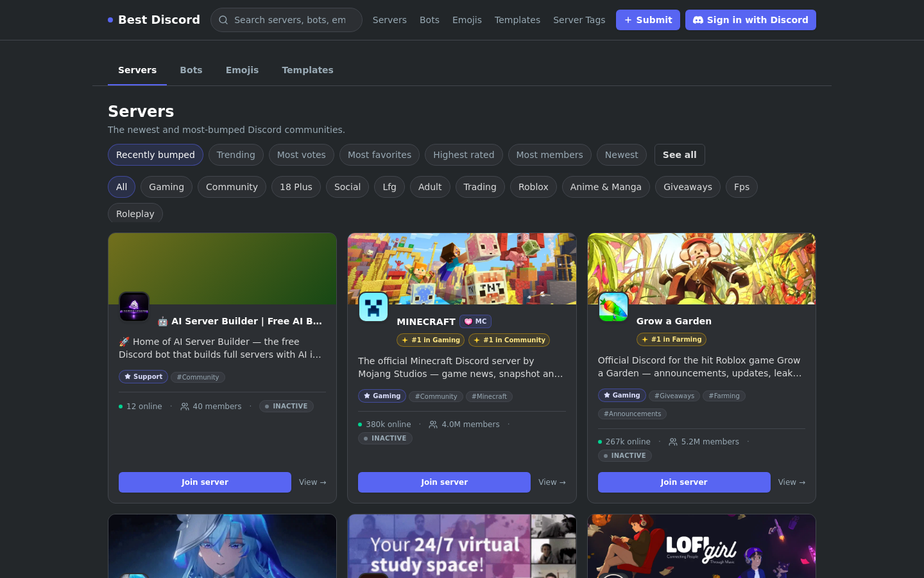The width and height of the screenshot is (924, 578).
Task: Filter by the Giveaways category chip
Action: pyautogui.click(x=688, y=187)
